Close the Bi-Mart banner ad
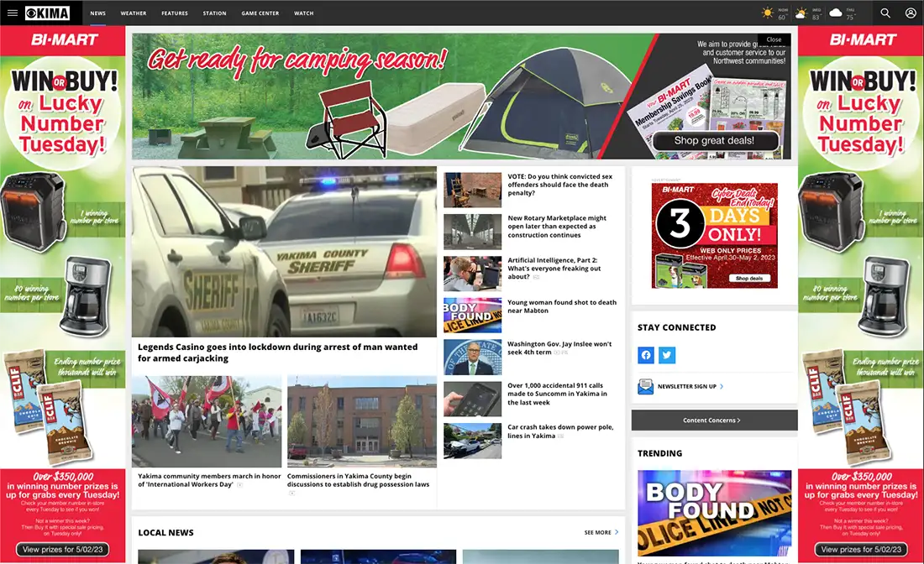 pos(774,39)
